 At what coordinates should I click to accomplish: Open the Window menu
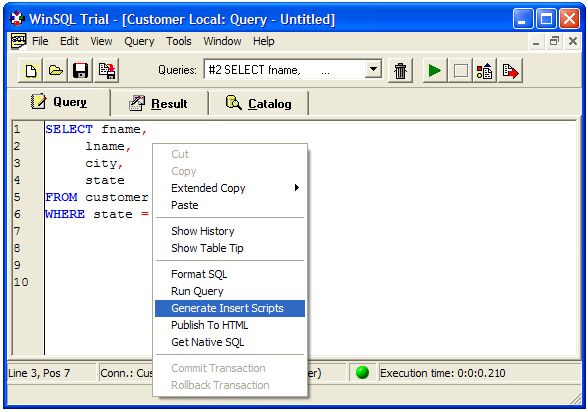[x=222, y=41]
